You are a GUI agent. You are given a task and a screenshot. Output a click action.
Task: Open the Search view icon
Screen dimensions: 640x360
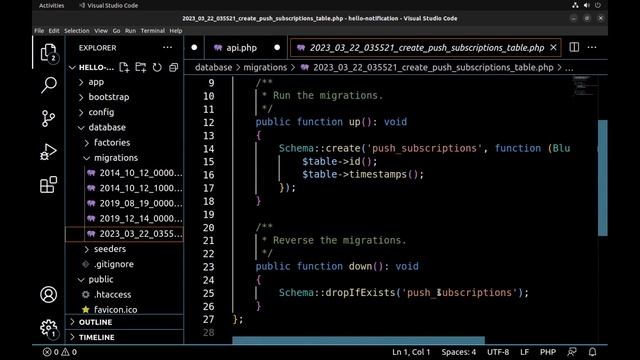pyautogui.click(x=49, y=85)
